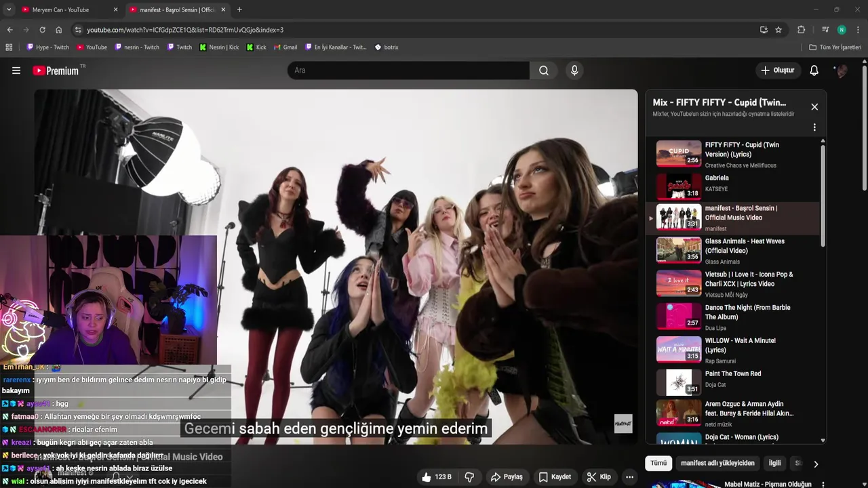This screenshot has height=488, width=868.
Task: Open the Twitch bookmark
Action: tap(179, 47)
